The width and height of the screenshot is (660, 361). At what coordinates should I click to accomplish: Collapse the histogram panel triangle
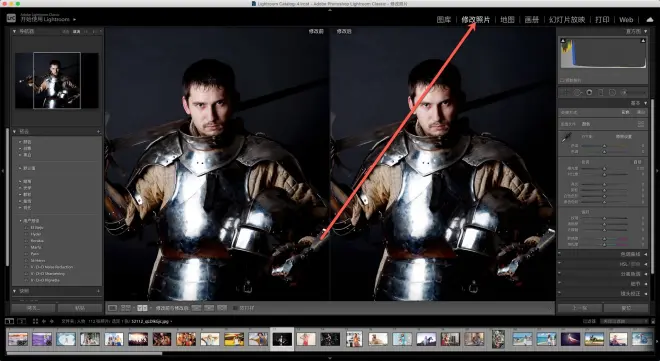coord(645,31)
